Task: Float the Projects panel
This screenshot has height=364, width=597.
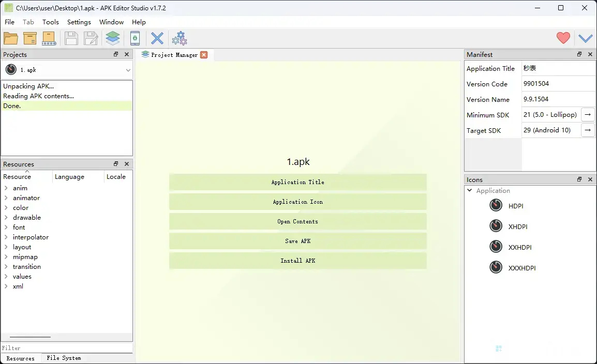Action: [x=116, y=54]
